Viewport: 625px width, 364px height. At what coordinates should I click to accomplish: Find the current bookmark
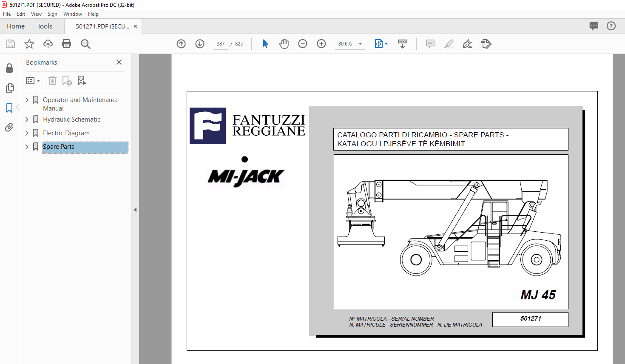pos(82,80)
